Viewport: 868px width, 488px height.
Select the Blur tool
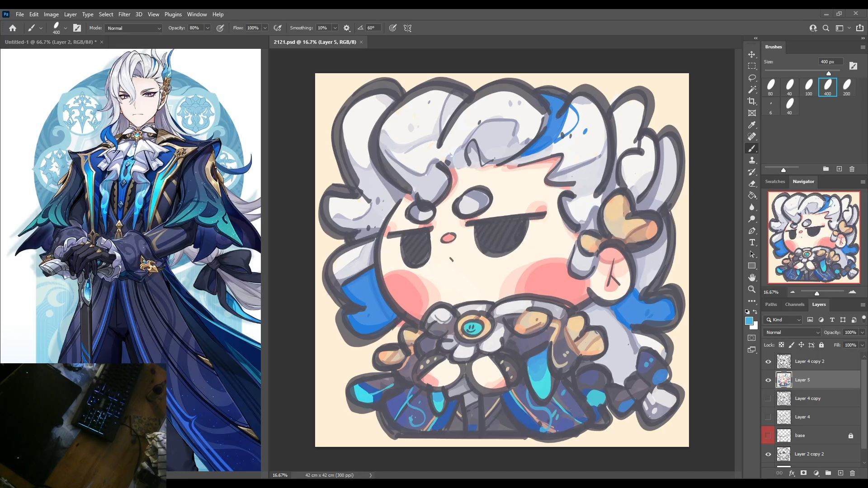[x=752, y=207]
